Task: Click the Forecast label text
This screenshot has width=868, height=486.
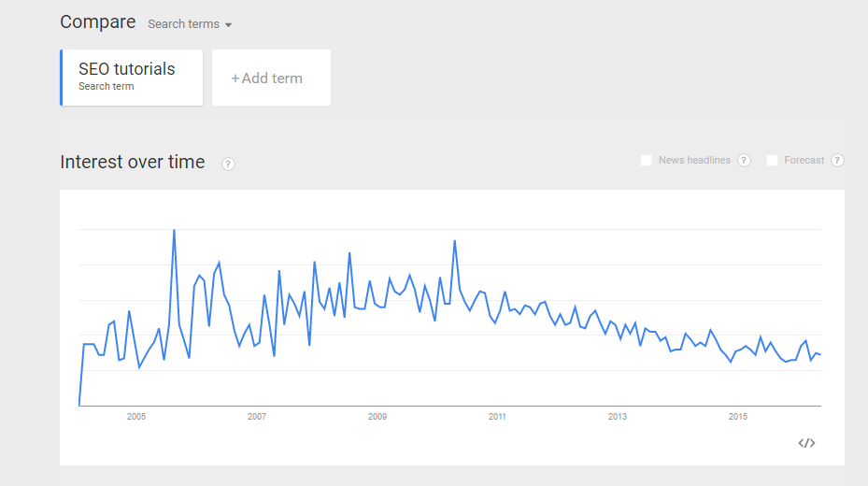Action: pos(804,160)
